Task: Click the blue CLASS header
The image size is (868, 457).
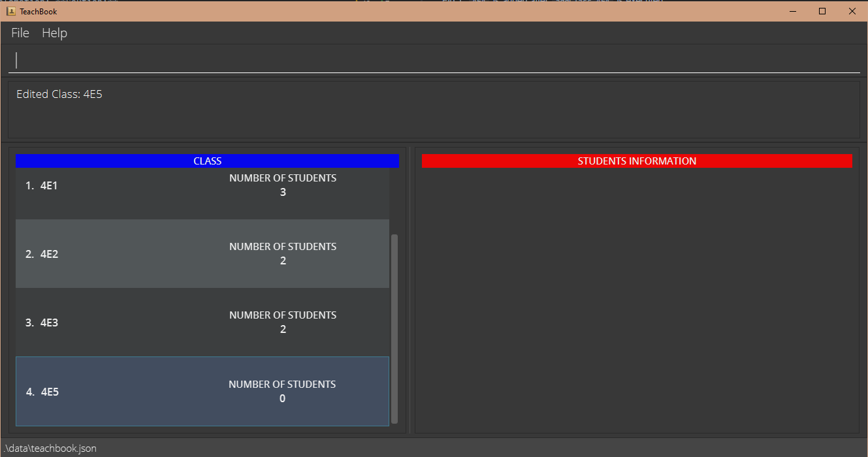Action: 208,161
